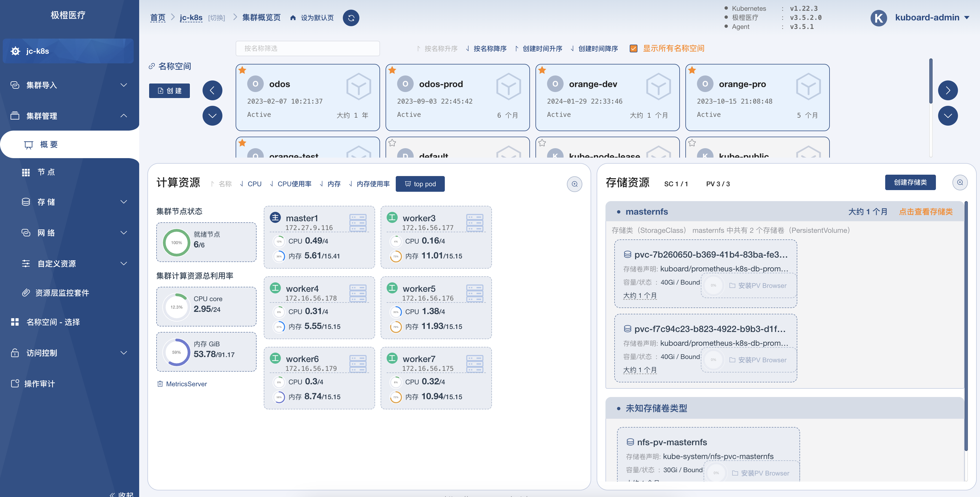980x497 pixels.
Task: Click the trash icon beside MetricsServer
Action: (160, 384)
